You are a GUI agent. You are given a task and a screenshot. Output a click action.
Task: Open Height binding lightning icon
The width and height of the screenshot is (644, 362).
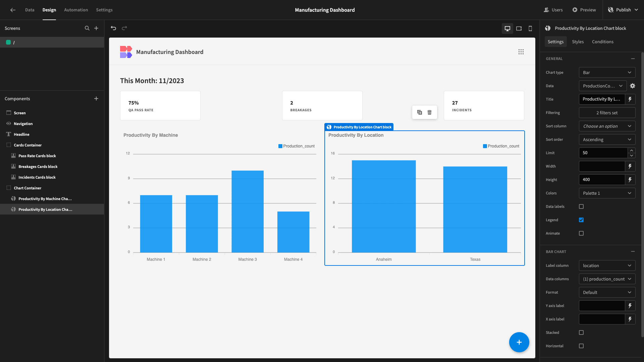pos(630,180)
